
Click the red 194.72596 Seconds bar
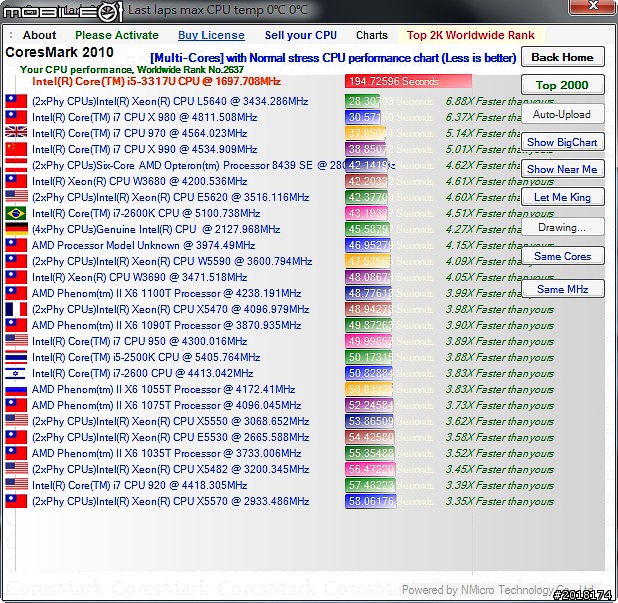pyautogui.click(x=408, y=81)
